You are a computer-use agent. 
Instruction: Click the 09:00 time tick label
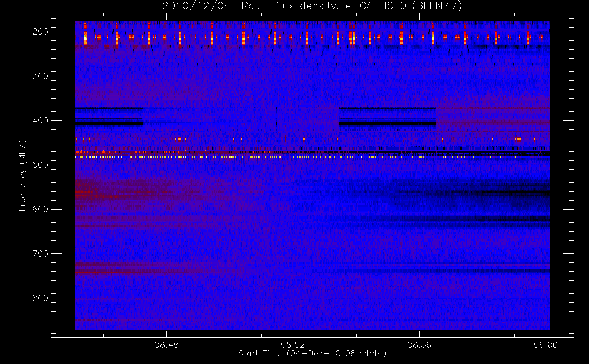pyautogui.click(x=546, y=345)
